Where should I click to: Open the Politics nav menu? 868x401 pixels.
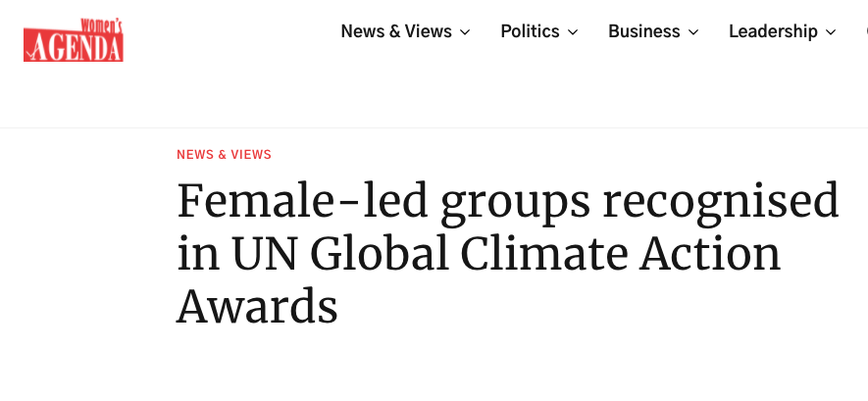pos(530,31)
